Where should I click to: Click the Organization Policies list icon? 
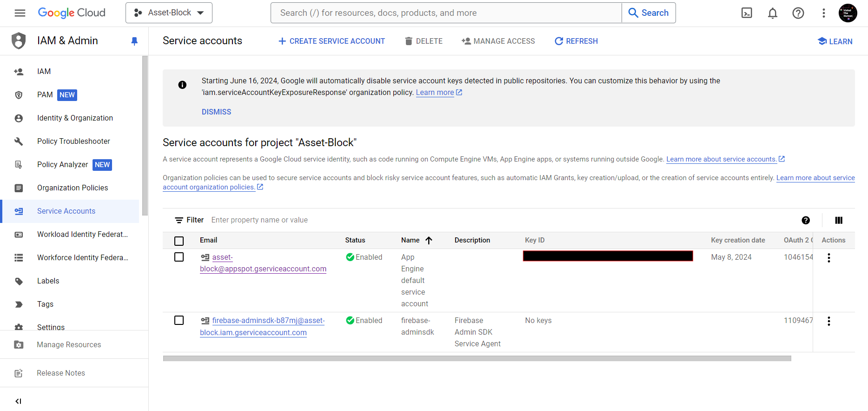[19, 188]
